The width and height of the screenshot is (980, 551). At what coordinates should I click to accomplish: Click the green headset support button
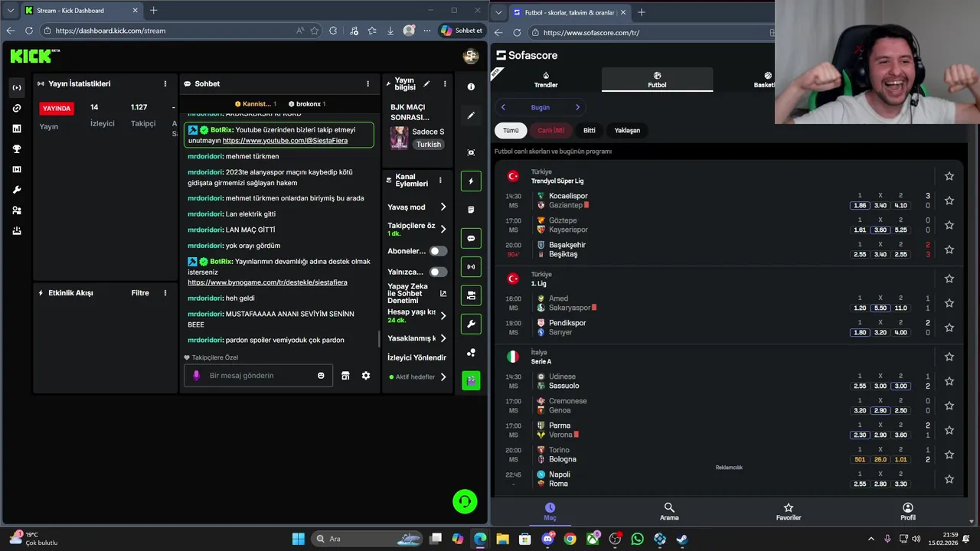pyautogui.click(x=465, y=501)
